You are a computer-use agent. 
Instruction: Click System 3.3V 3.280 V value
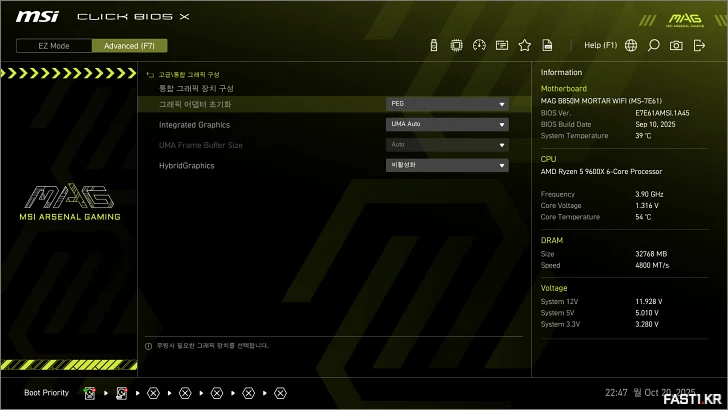click(647, 325)
